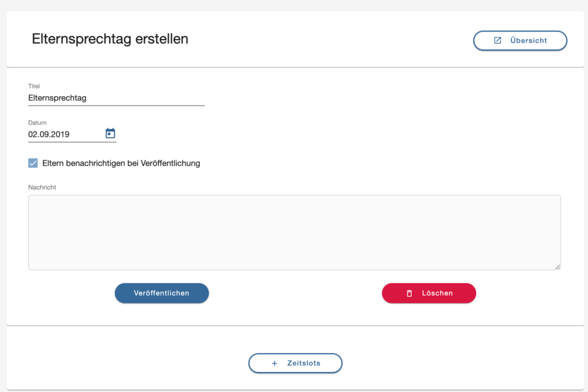Click the external-link icon beside Übersicht
Image resolution: width=588 pixels, height=392 pixels.
coord(498,41)
